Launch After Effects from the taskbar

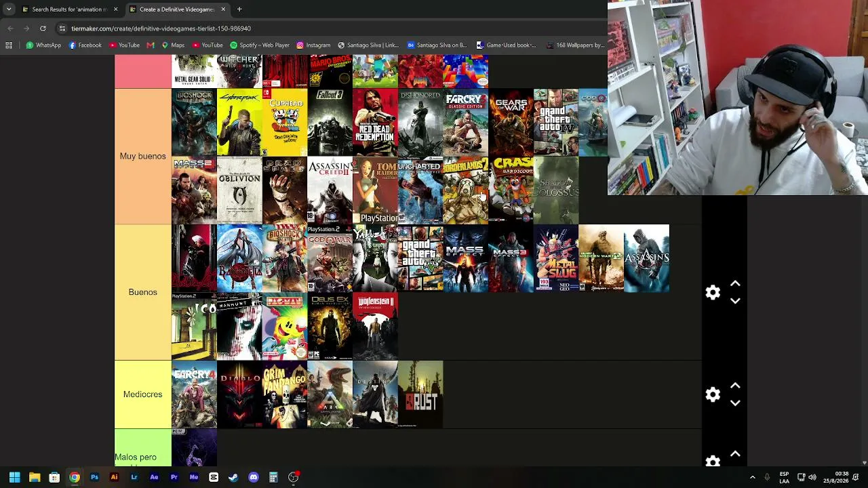pos(154,477)
